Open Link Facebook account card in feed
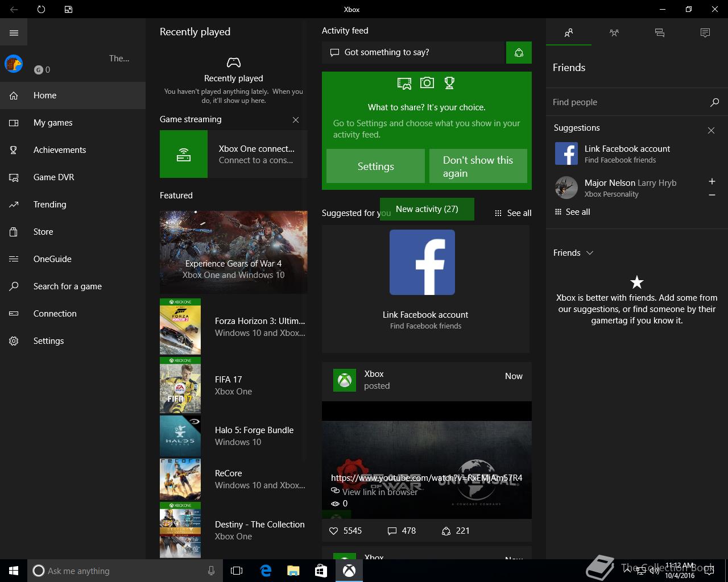Viewport: 728px width, 582px height. (425, 289)
